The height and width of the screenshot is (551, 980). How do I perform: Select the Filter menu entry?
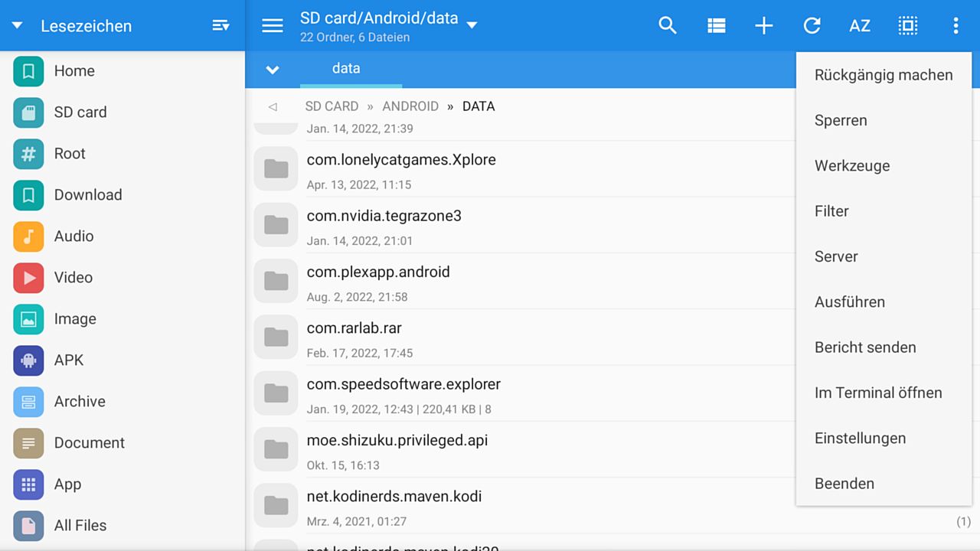coord(884,211)
